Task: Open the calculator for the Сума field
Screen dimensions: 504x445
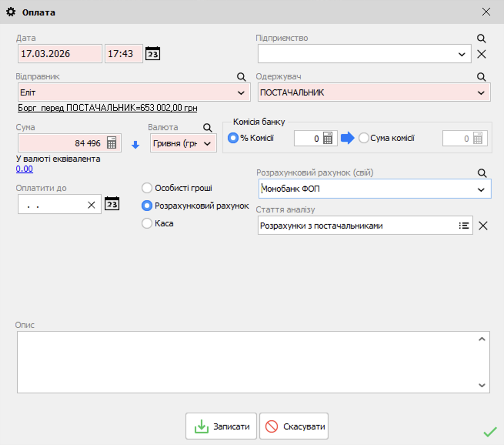Action: point(112,143)
